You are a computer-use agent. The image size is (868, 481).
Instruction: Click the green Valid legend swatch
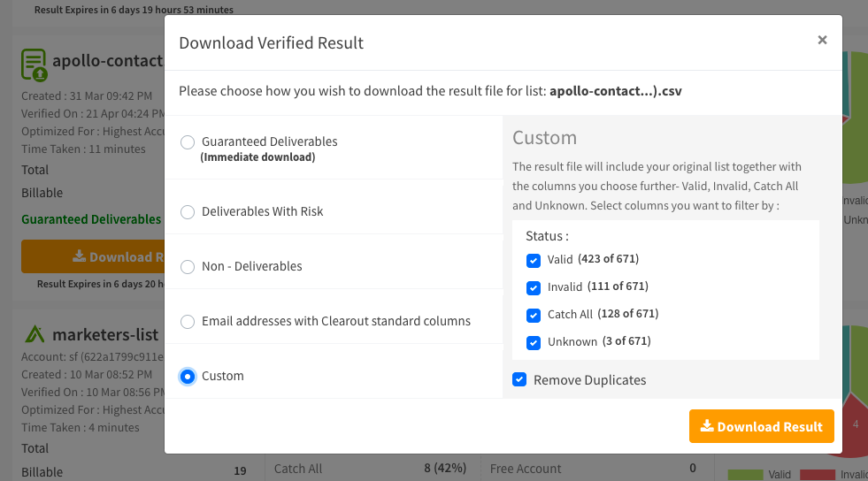coord(745,474)
